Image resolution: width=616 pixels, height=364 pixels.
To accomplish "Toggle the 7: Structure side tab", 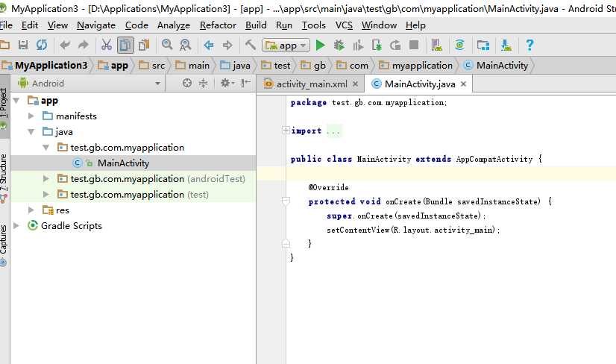I will (4, 178).
